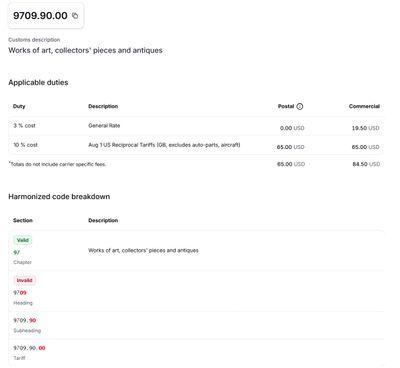Click the red 'Invalid' badge
The height and width of the screenshot is (368, 400).
click(x=24, y=280)
